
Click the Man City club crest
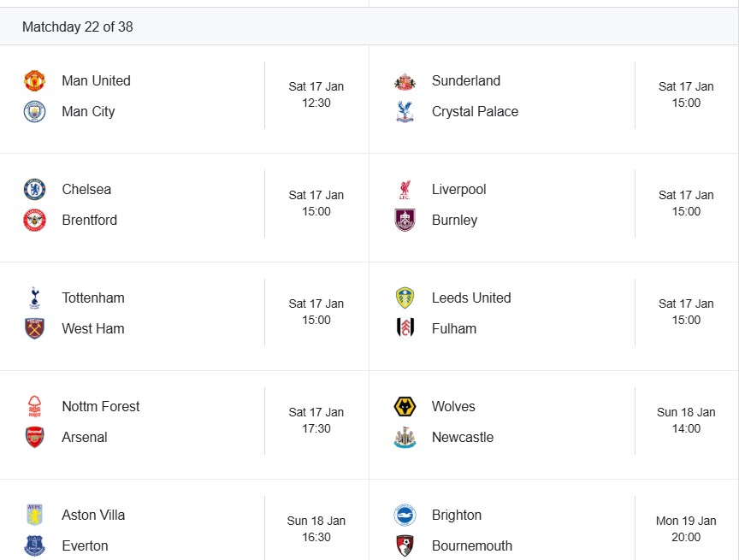point(34,112)
